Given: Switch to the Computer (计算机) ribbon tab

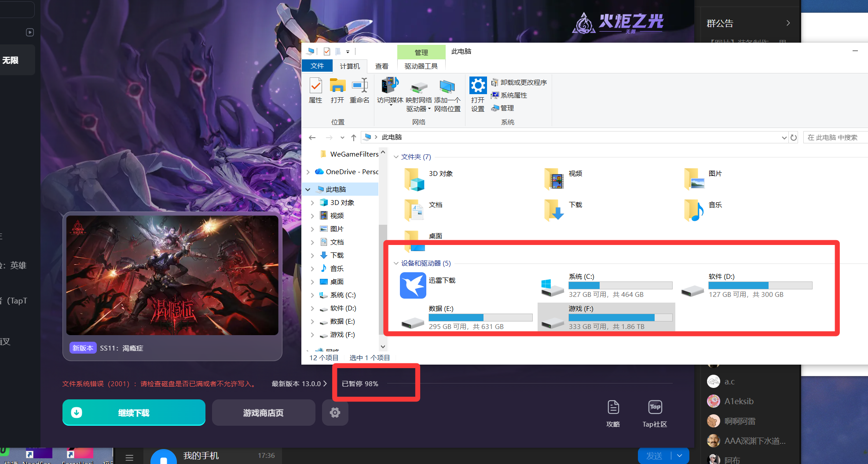Looking at the screenshot, I should tap(350, 66).
